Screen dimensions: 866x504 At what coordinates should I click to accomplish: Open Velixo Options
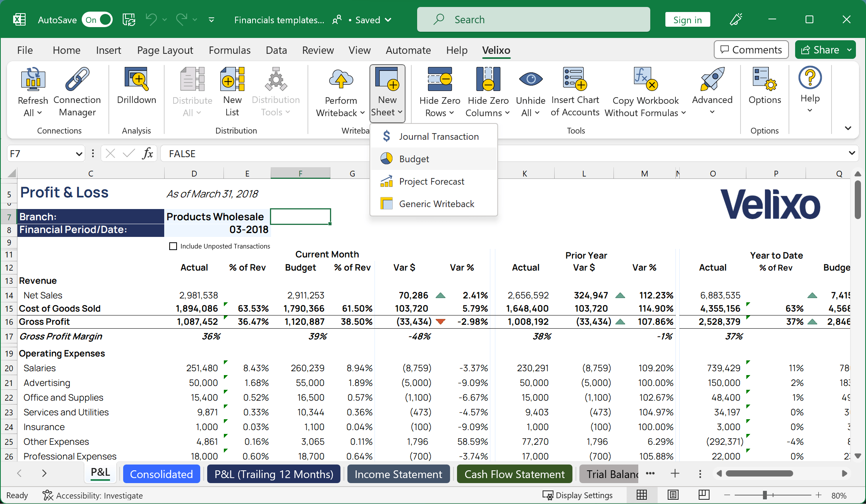click(765, 86)
